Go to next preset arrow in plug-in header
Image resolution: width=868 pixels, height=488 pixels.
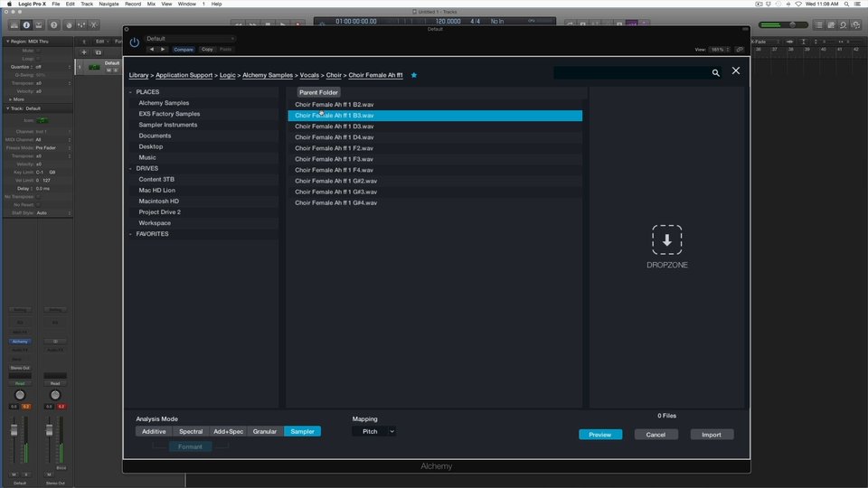tap(163, 49)
